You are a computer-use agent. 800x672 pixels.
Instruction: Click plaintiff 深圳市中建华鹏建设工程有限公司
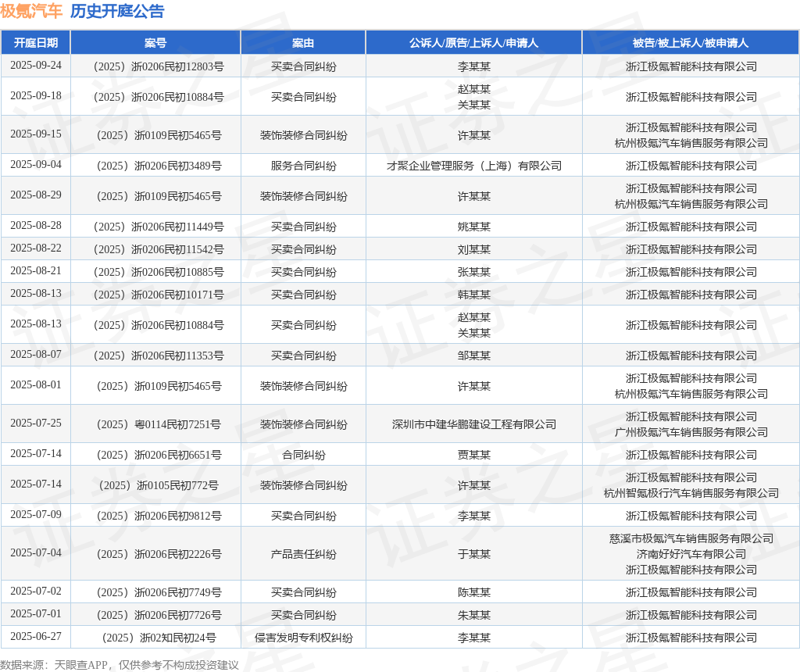tap(473, 424)
